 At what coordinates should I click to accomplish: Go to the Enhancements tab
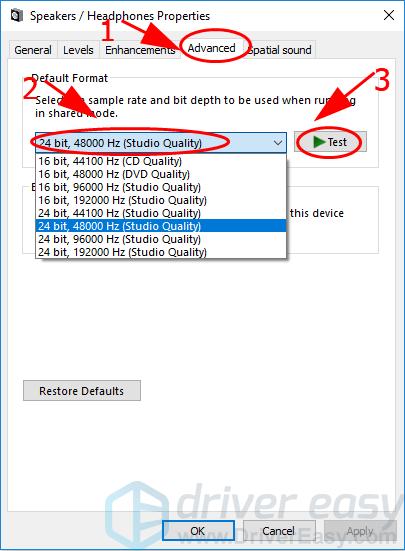tap(140, 50)
